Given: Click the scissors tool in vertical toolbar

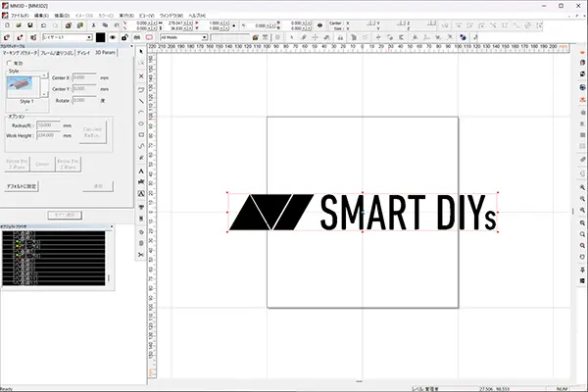Looking at the screenshot, I should [x=141, y=255].
